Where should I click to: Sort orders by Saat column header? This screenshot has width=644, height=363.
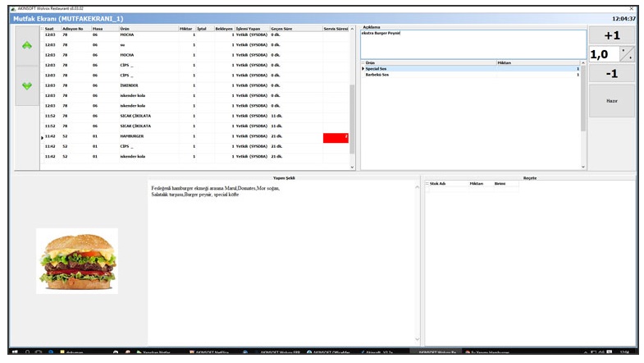[x=50, y=29]
